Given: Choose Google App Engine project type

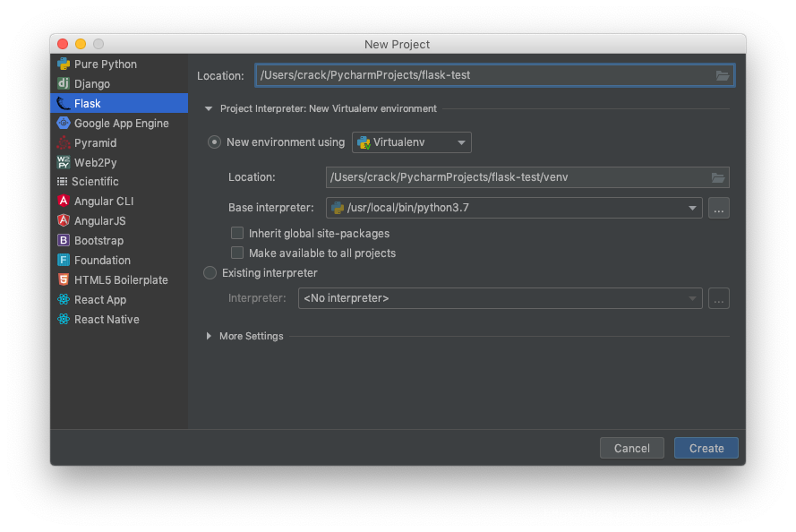Looking at the screenshot, I should pos(119,123).
